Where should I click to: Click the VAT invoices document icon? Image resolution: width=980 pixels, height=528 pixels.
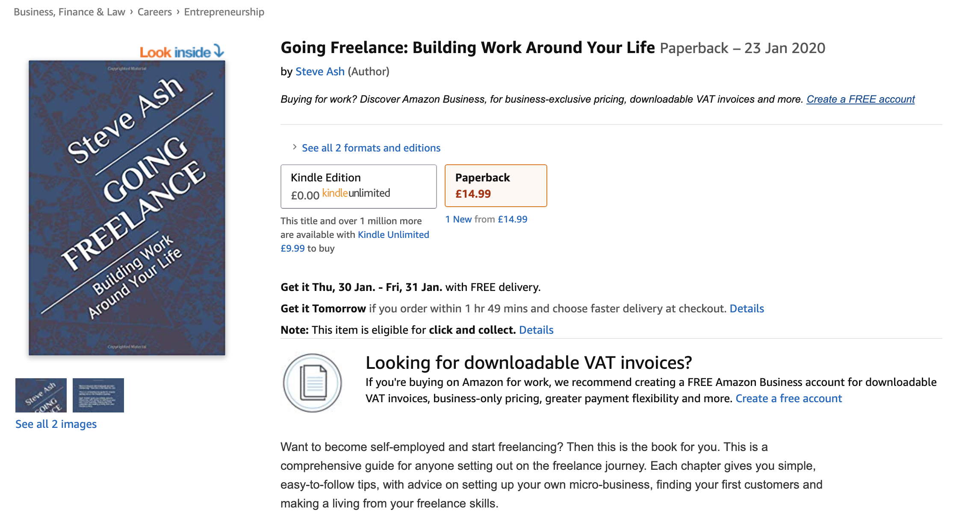click(x=313, y=383)
